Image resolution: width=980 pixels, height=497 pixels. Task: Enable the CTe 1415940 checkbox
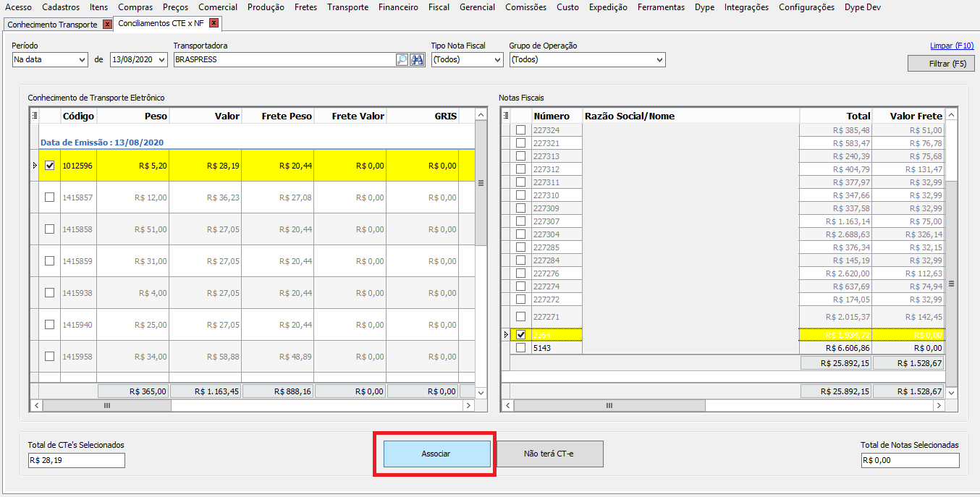coord(49,324)
